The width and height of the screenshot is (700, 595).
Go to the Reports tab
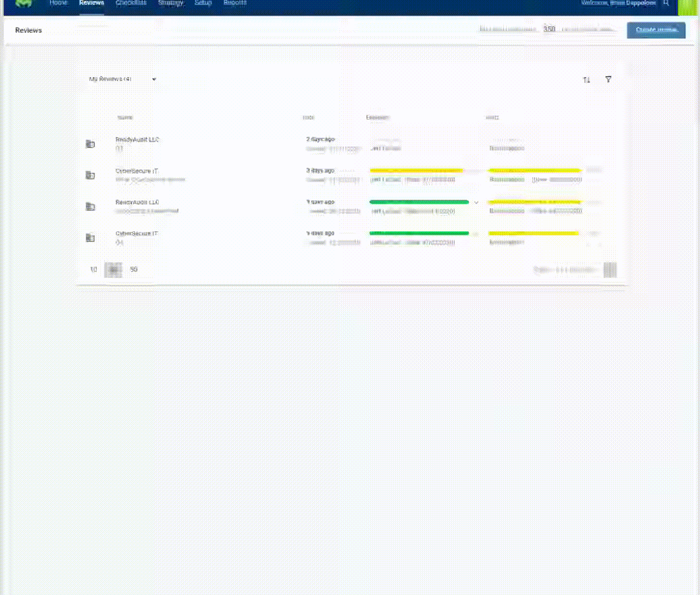coord(235,3)
